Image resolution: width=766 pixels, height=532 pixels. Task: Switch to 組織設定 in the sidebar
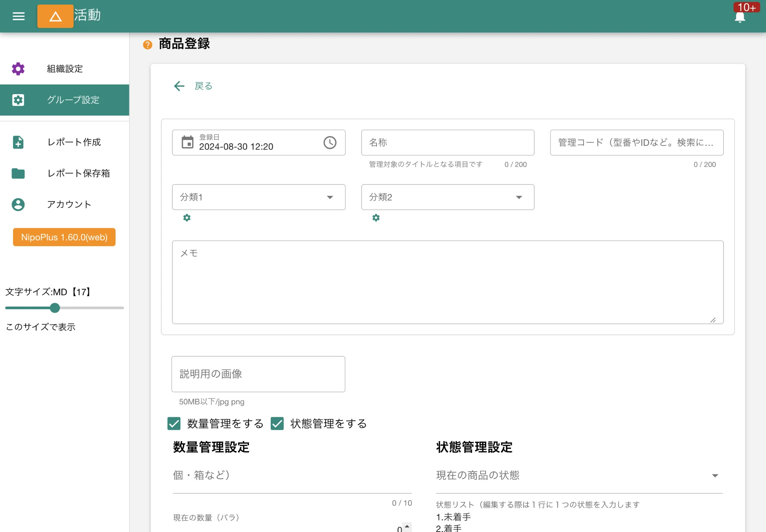pos(64,69)
